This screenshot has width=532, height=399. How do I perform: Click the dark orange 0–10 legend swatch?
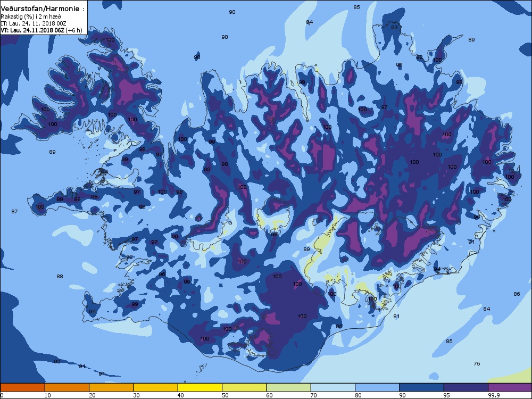[x=22, y=387]
